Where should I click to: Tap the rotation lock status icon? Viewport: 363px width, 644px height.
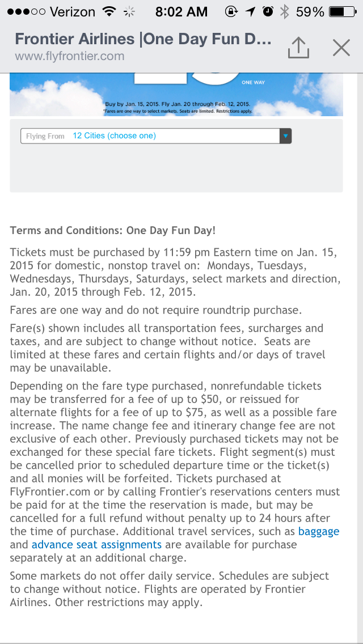[x=231, y=11]
